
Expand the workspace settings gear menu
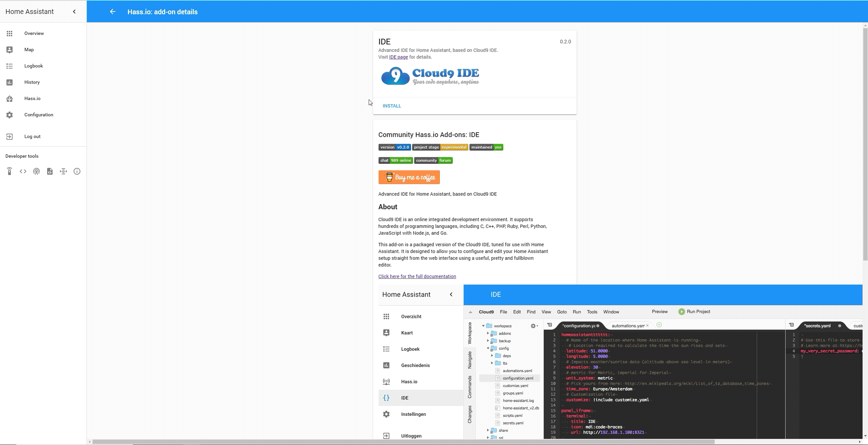[x=534, y=326]
